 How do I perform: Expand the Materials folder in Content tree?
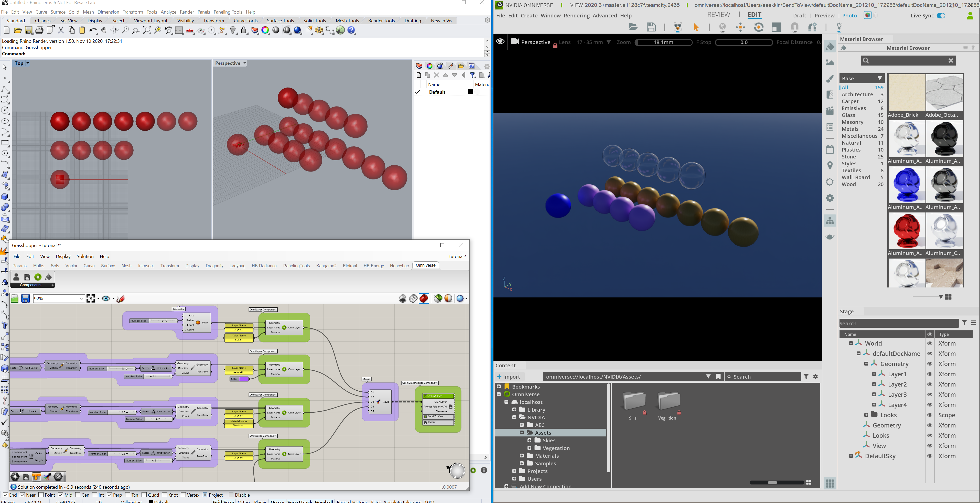point(522,456)
